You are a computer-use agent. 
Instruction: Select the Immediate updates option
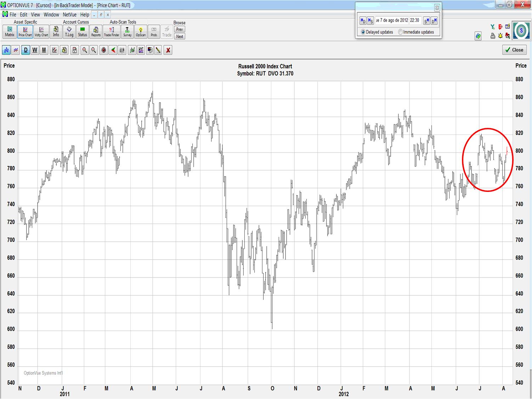point(416,32)
